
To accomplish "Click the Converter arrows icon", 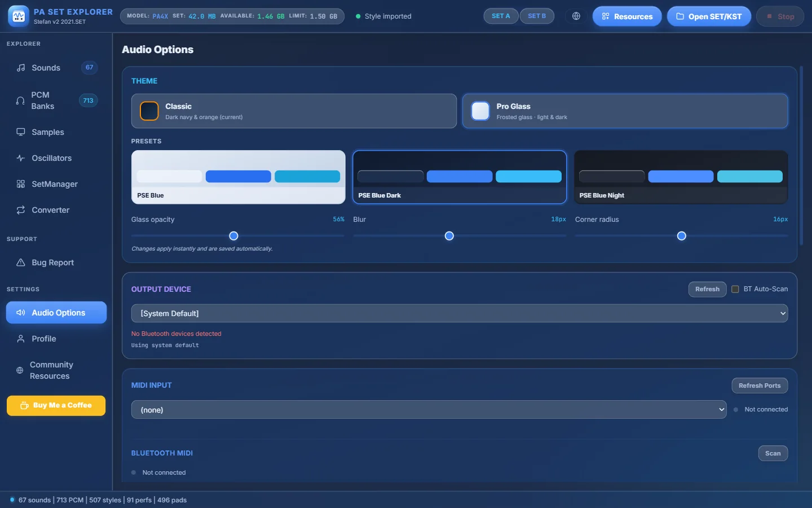I will click(x=21, y=210).
